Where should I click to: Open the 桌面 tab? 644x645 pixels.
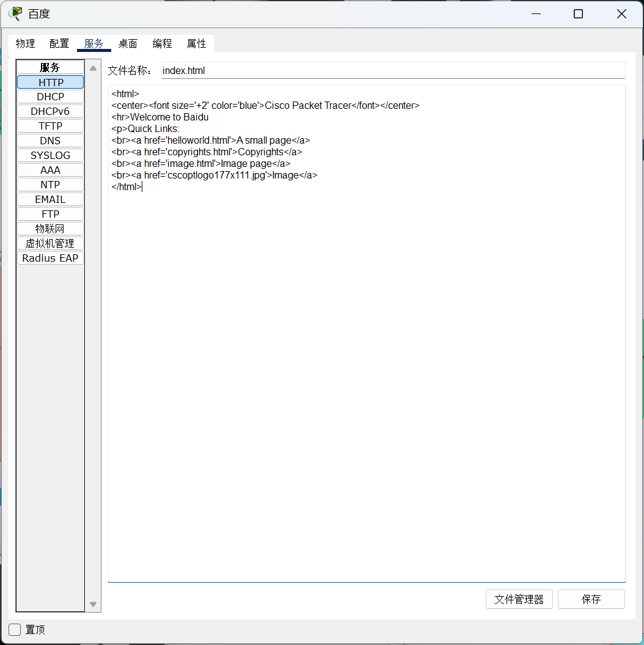click(128, 43)
